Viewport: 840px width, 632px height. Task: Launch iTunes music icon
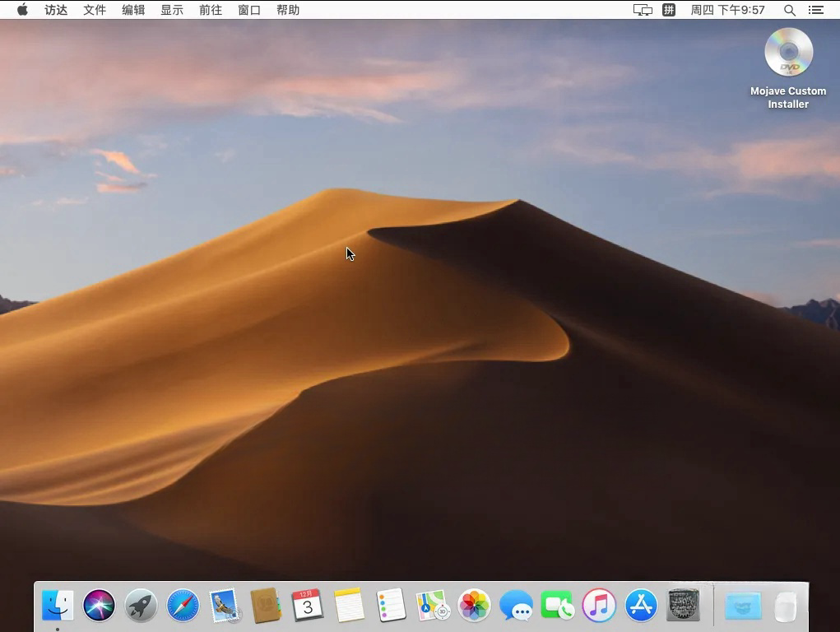coord(599,605)
